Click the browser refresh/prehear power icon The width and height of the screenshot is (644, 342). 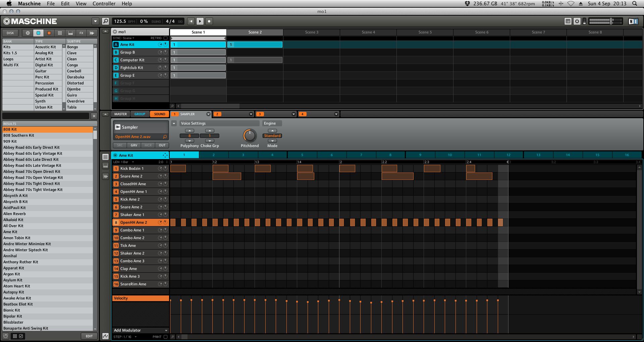6,336
